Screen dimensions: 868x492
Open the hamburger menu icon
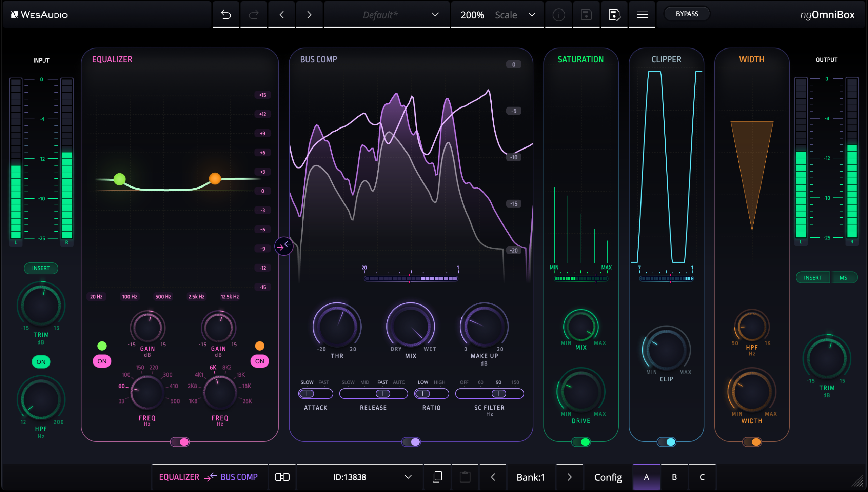(642, 15)
